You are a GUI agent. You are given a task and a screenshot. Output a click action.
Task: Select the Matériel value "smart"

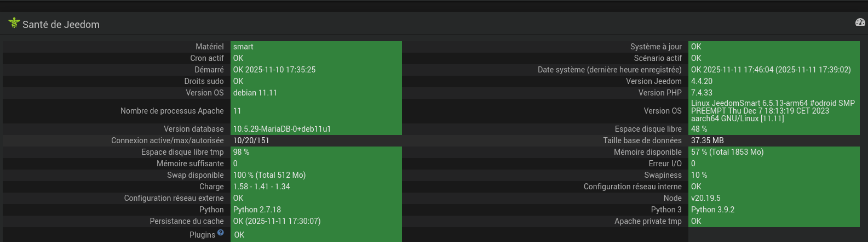(x=243, y=47)
